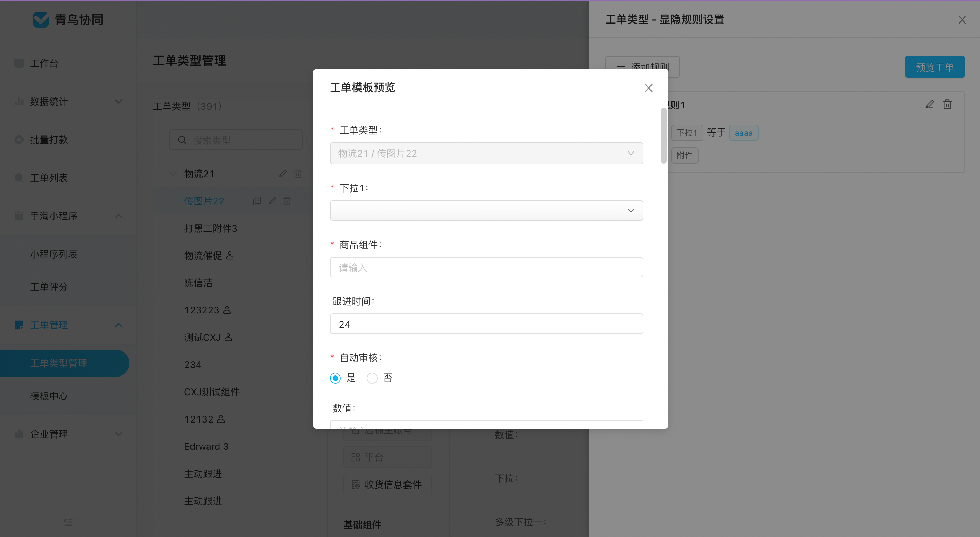Screen dimensions: 980x537
Task: Open 工单评分 submenu item
Action: point(49,287)
